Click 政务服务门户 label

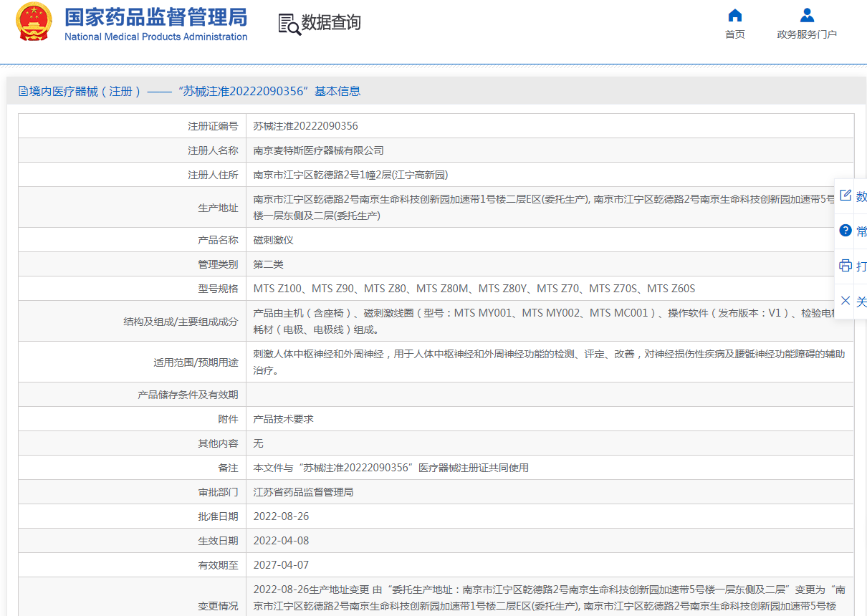[807, 34]
